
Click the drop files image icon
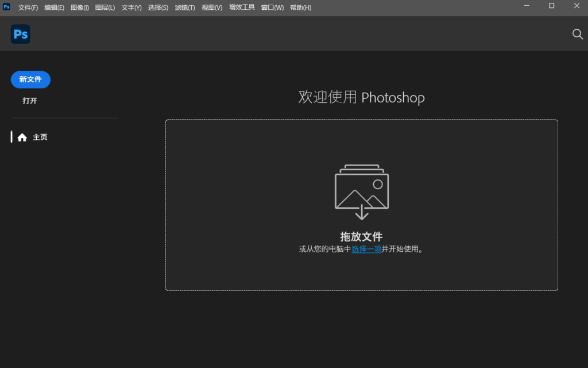[x=362, y=192]
